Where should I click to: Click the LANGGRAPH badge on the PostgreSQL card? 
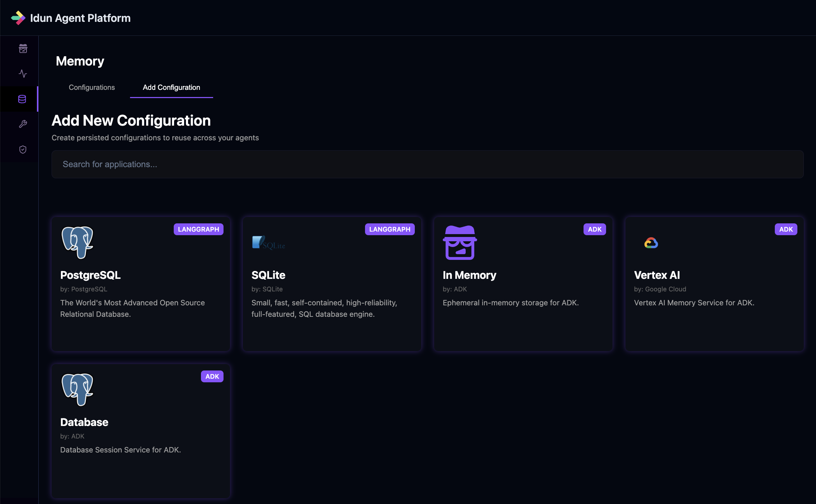(198, 229)
